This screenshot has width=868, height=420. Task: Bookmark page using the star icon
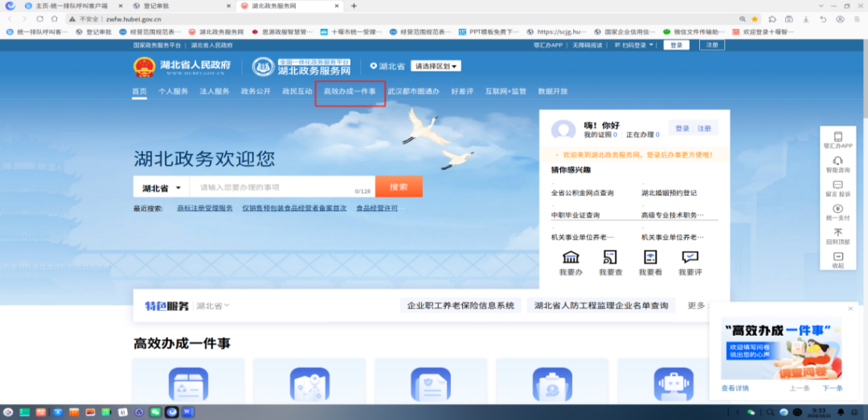755,18
